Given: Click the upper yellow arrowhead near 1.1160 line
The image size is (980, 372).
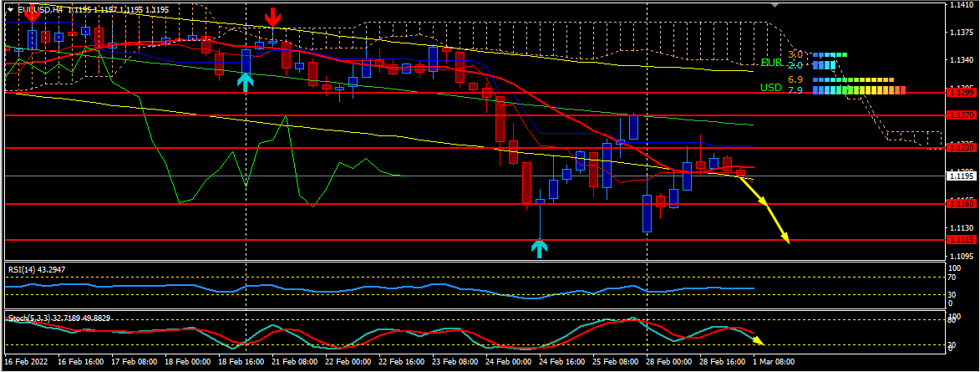Looking at the screenshot, I should [760, 201].
